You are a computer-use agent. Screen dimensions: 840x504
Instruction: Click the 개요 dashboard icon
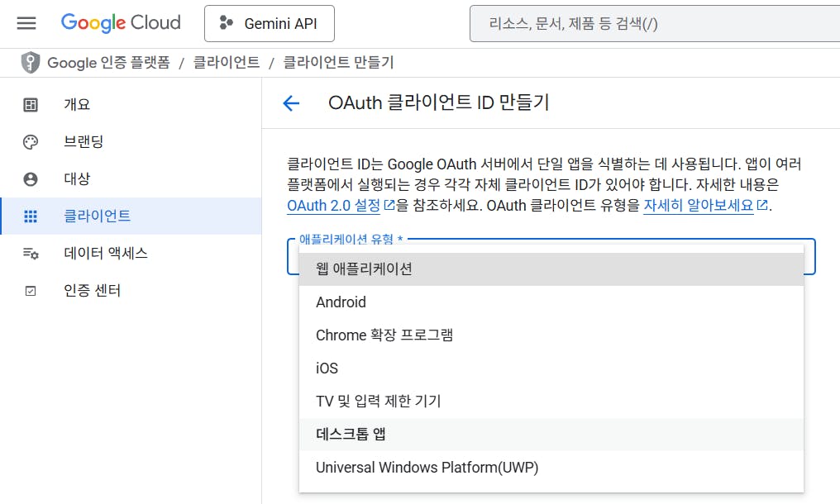(31, 105)
